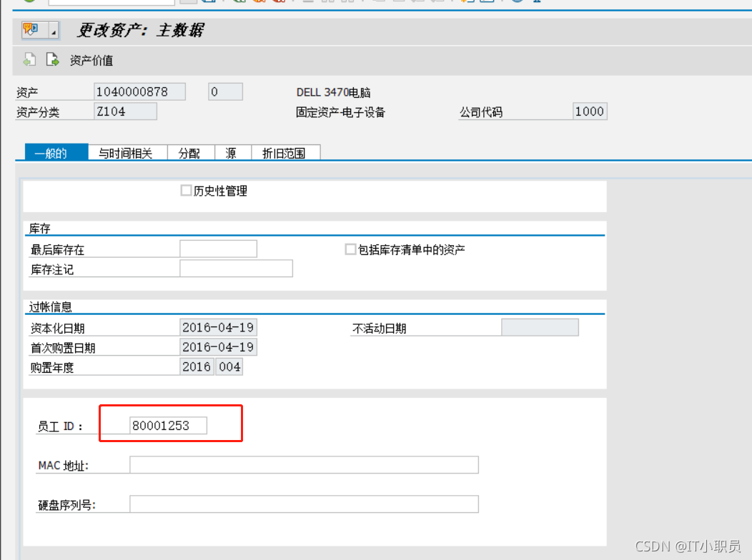Click the 购置年度 year field 2016
752x560 pixels.
tap(197, 366)
